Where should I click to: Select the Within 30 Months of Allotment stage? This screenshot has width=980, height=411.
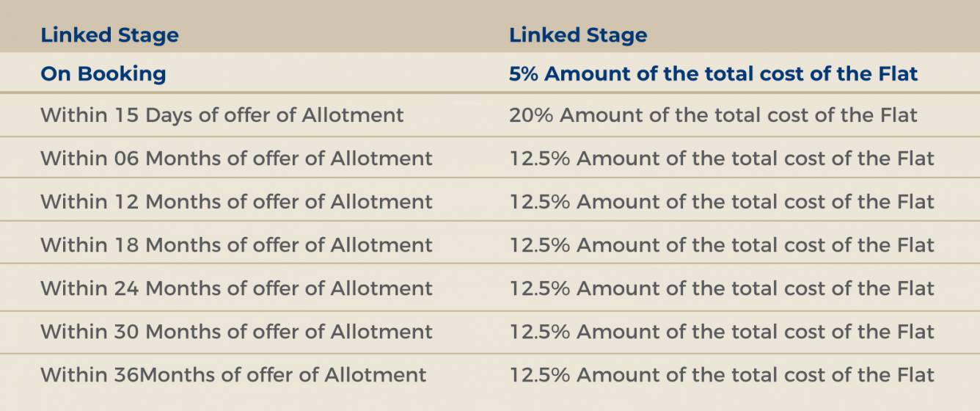[236, 332]
